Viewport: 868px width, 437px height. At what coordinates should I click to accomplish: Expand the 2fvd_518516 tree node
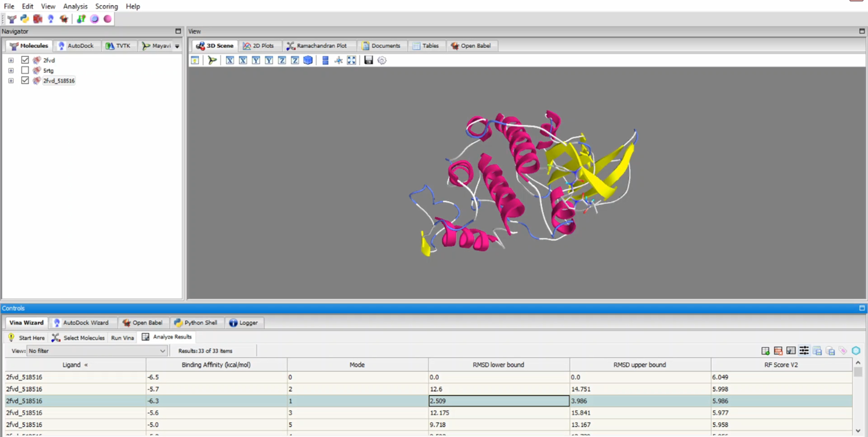click(x=11, y=81)
